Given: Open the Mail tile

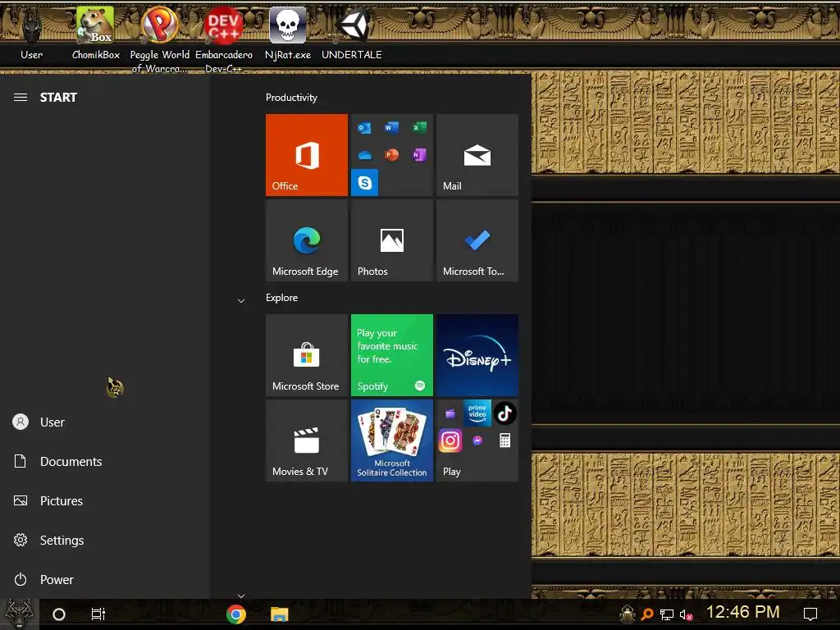Looking at the screenshot, I should tap(477, 155).
